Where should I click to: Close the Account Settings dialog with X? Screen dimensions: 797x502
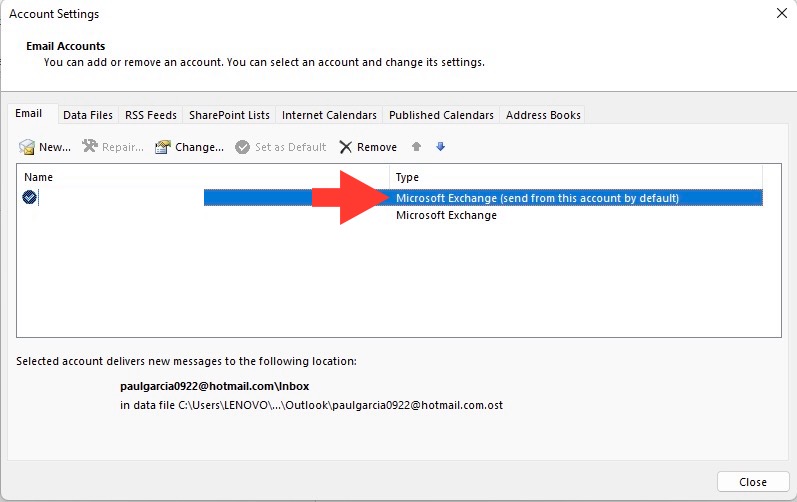pos(782,13)
